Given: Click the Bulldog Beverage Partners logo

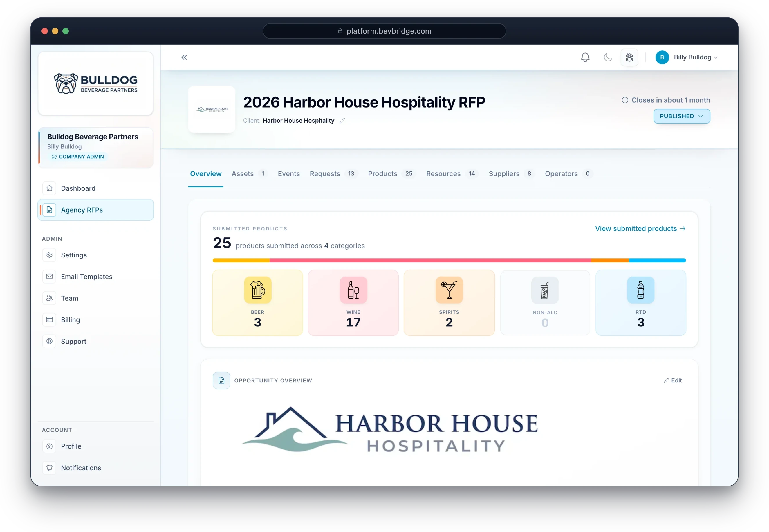Looking at the screenshot, I should tap(96, 83).
